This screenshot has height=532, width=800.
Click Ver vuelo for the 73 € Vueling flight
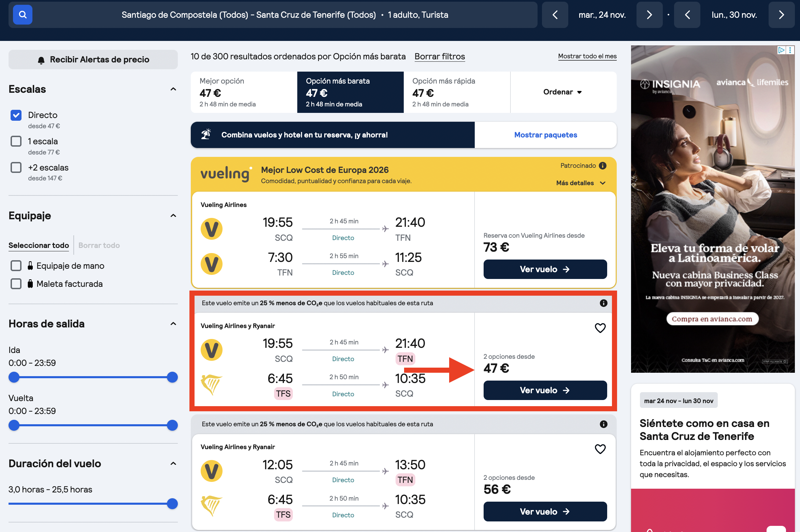pos(545,269)
